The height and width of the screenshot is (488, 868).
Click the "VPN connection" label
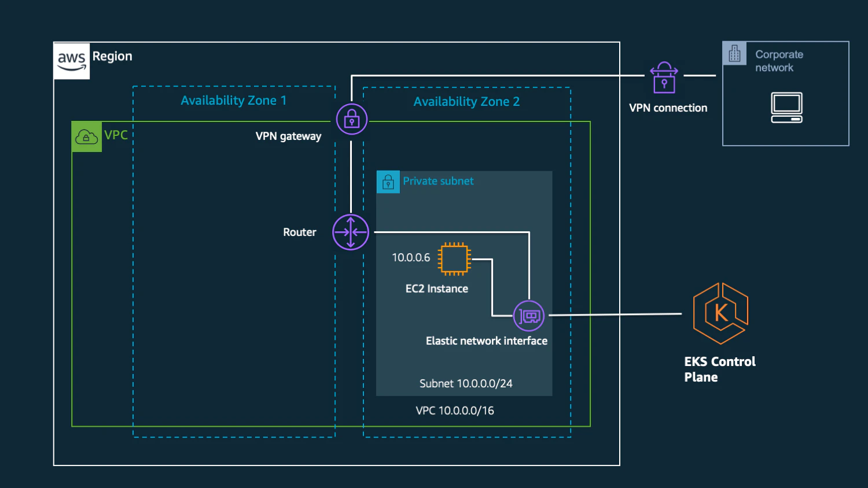(x=668, y=108)
